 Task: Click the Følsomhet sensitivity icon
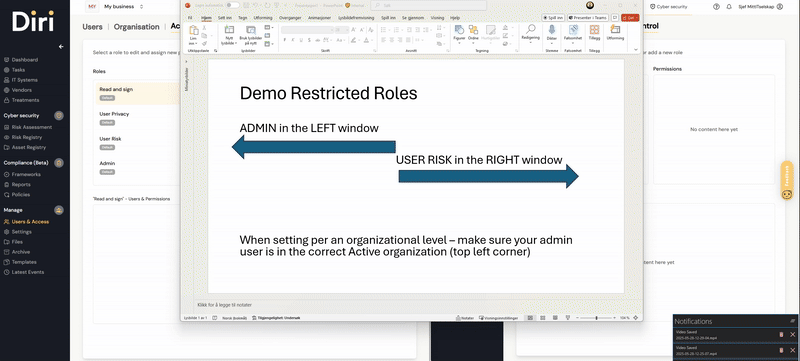[x=573, y=33]
